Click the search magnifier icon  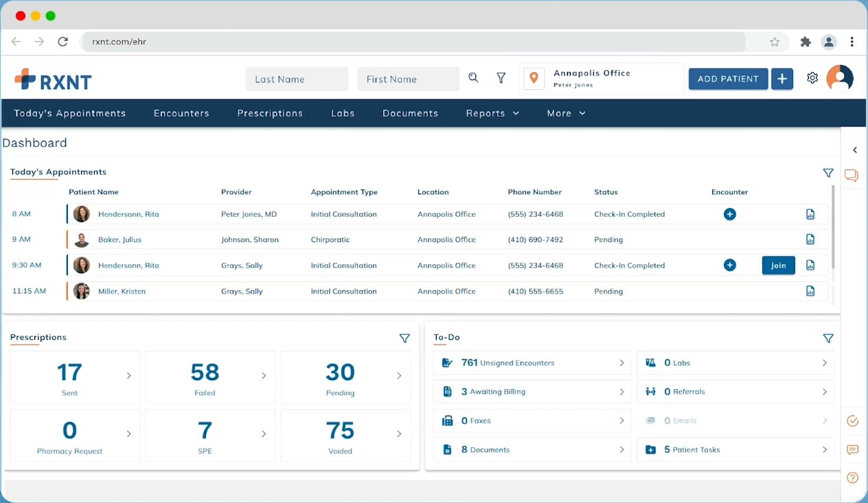coord(473,78)
